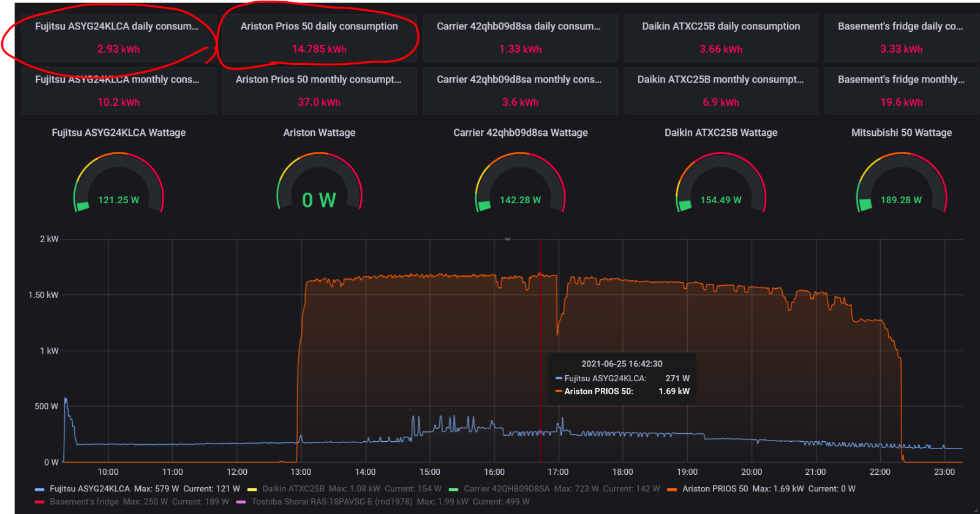Image resolution: width=980 pixels, height=514 pixels.
Task: Click the 2 kW y-axis label
Action: [49, 239]
